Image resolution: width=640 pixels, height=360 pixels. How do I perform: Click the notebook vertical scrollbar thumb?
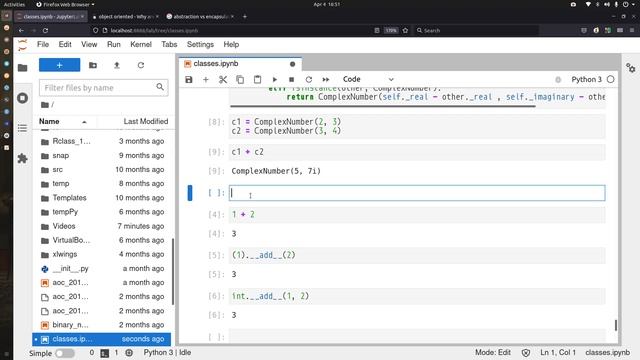point(616,325)
